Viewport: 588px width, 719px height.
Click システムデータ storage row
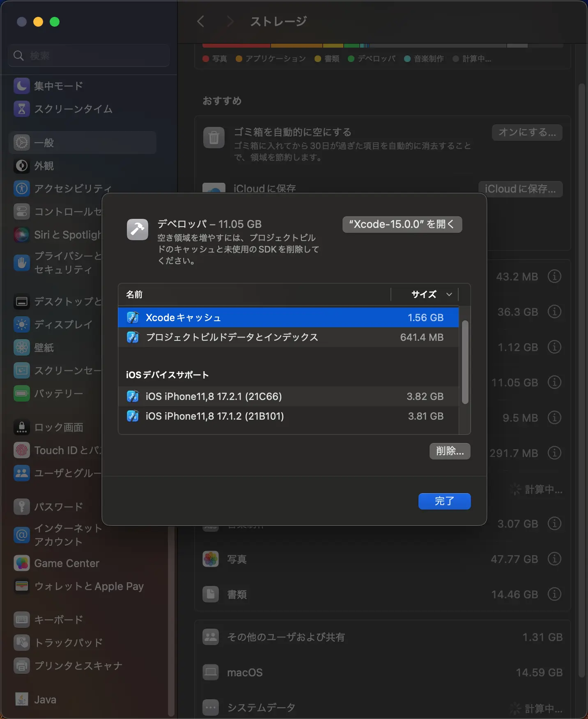click(382, 707)
